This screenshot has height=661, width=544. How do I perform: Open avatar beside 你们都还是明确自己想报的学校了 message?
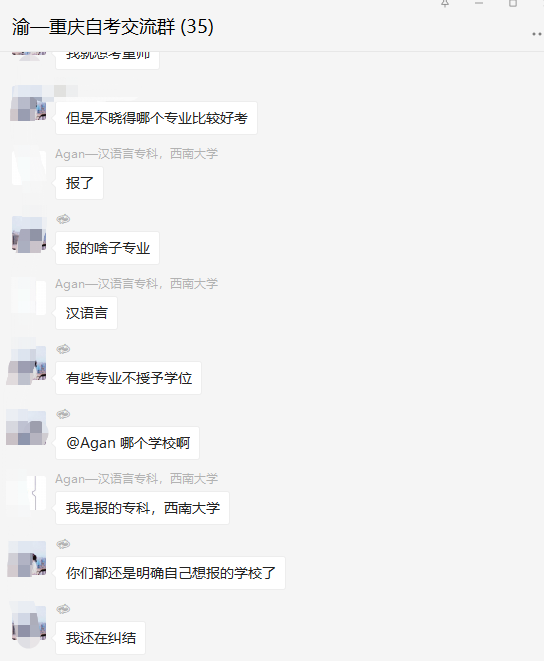[x=29, y=558]
